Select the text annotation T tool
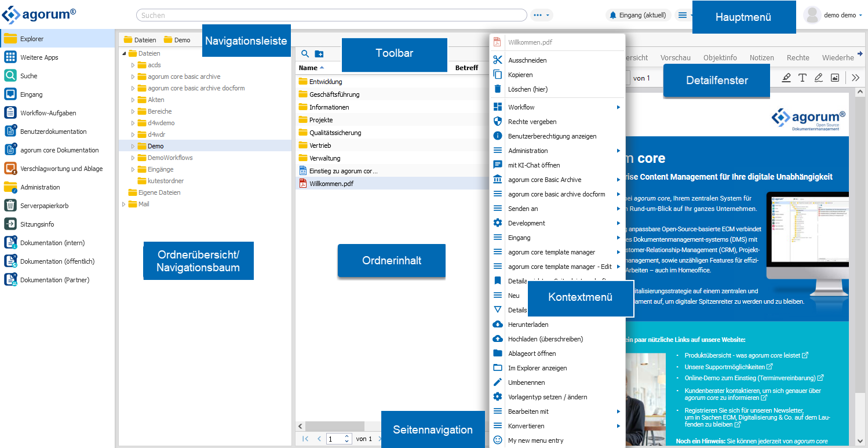868x448 pixels. coord(803,78)
